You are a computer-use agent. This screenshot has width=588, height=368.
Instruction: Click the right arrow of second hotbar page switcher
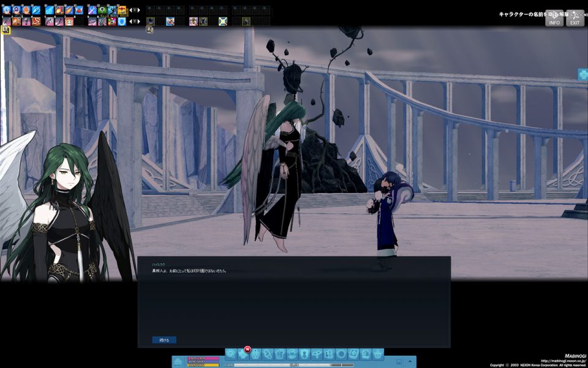(x=140, y=21)
